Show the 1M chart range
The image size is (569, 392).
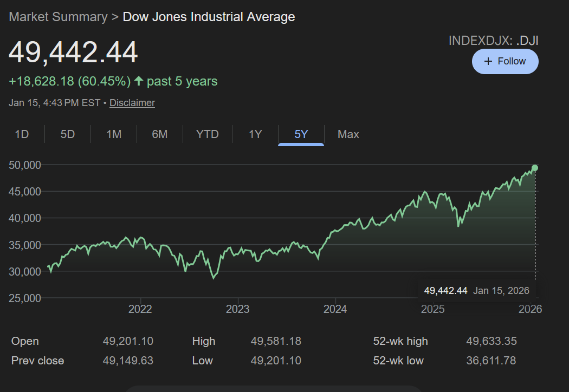point(114,134)
